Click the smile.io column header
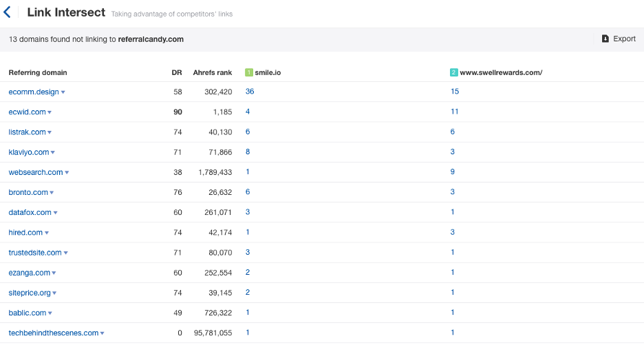 [x=268, y=72]
